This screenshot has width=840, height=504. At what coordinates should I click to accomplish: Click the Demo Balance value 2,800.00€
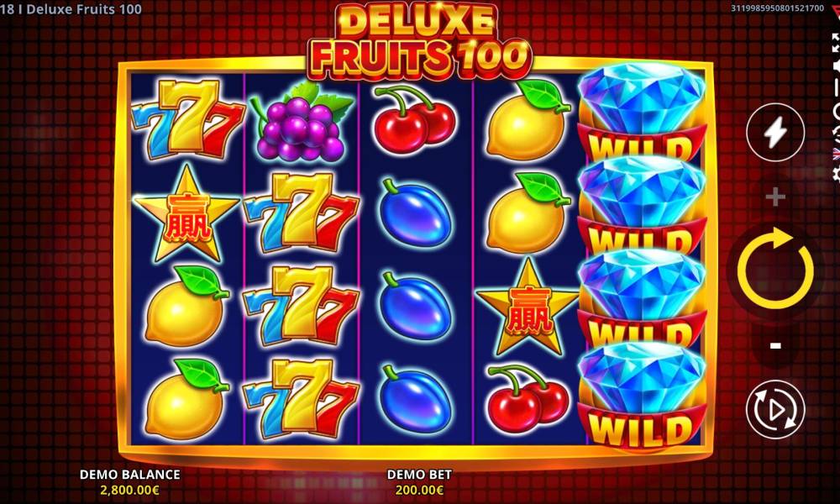(x=129, y=490)
